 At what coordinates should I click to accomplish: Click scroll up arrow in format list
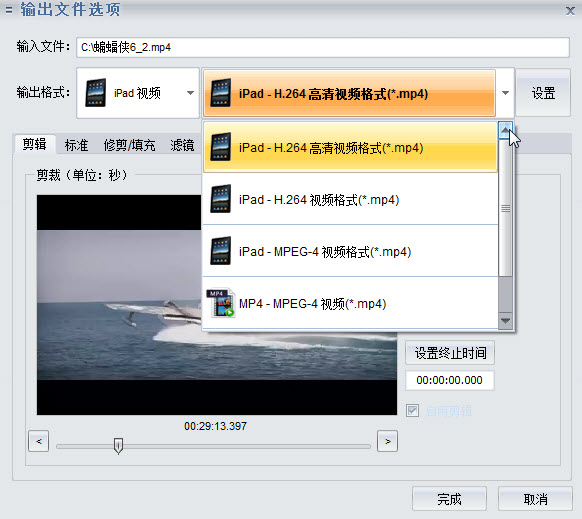[x=505, y=130]
